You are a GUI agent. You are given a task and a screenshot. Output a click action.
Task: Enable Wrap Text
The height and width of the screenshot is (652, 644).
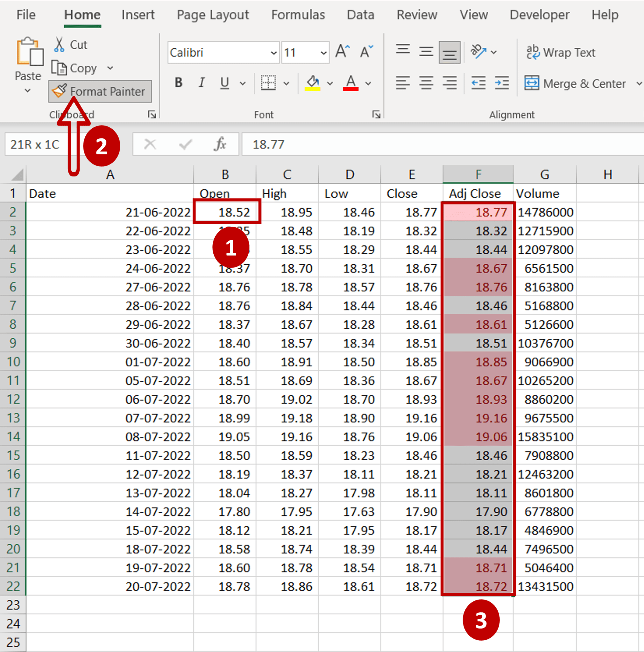[x=561, y=52]
